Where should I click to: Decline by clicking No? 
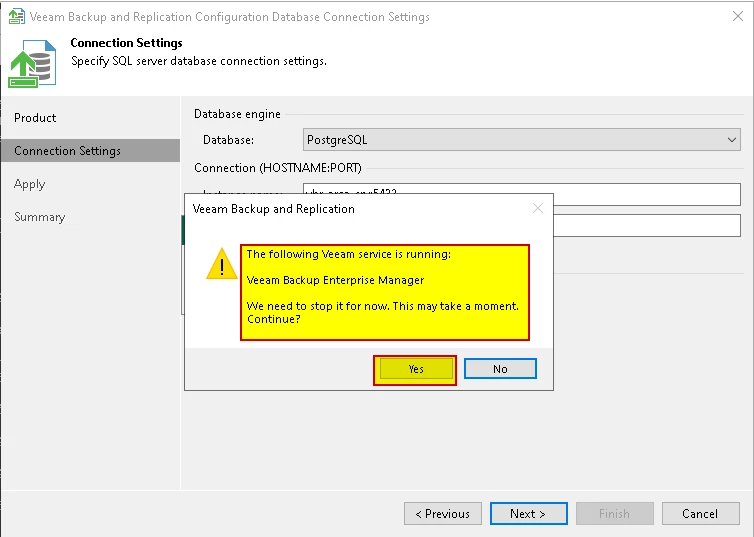click(x=500, y=369)
